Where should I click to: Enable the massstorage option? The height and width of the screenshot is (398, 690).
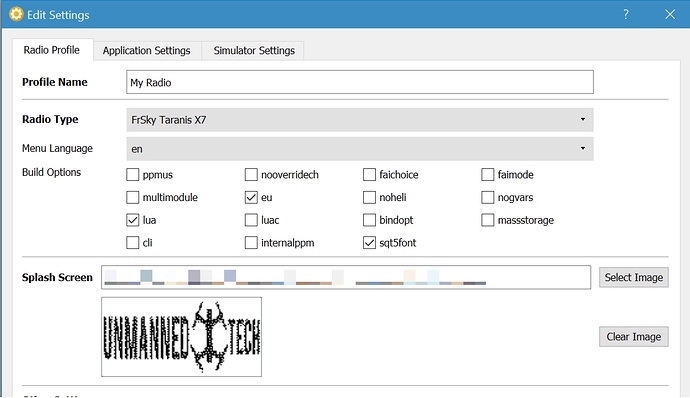[x=488, y=220]
